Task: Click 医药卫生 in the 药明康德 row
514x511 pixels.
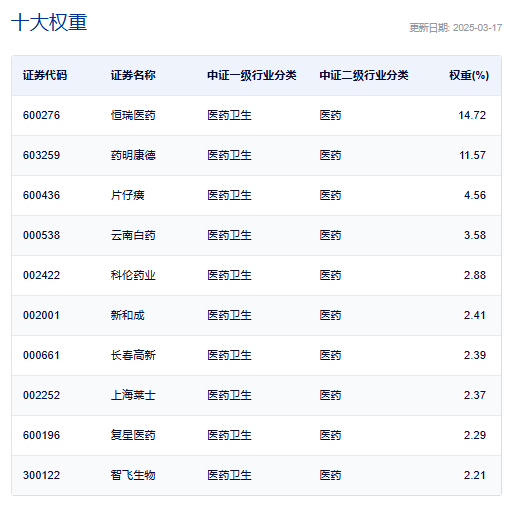Action: point(229,155)
